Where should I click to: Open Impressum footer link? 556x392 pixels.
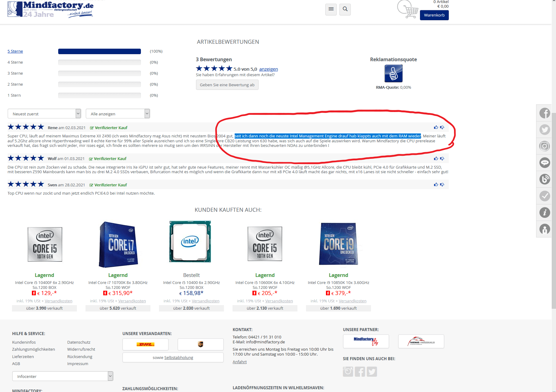click(x=78, y=364)
